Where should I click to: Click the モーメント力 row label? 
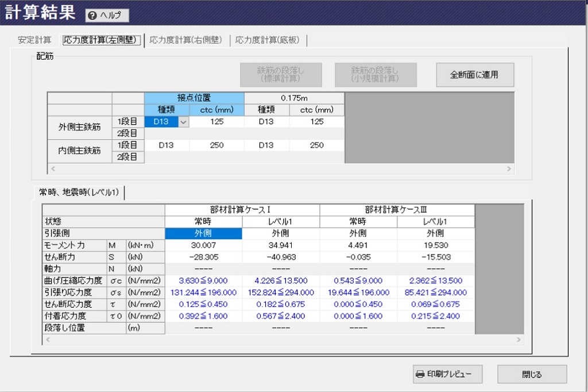(75, 245)
